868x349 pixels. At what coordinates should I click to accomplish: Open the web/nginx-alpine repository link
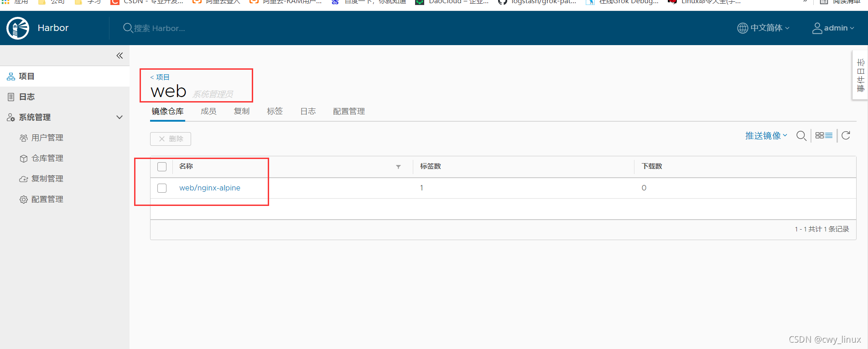[x=210, y=188]
